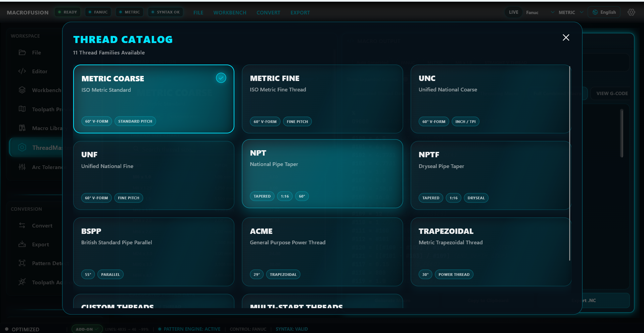Open File folder icon in sidebar

pos(22,52)
